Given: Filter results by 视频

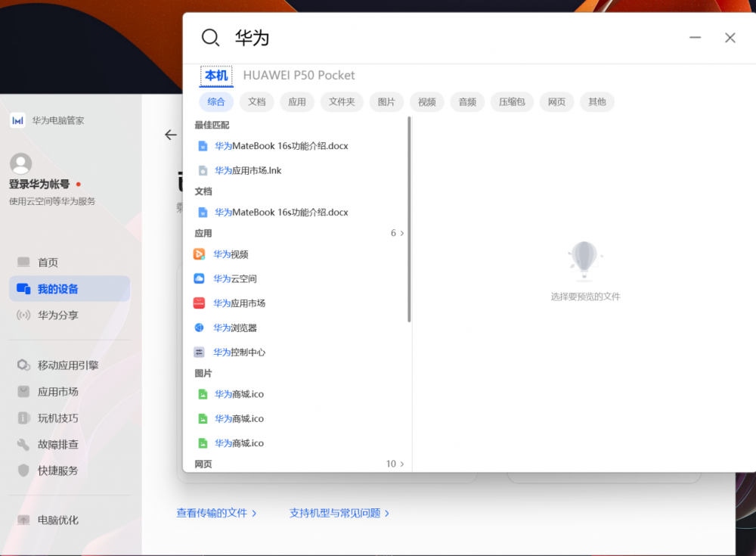Looking at the screenshot, I should [x=426, y=102].
